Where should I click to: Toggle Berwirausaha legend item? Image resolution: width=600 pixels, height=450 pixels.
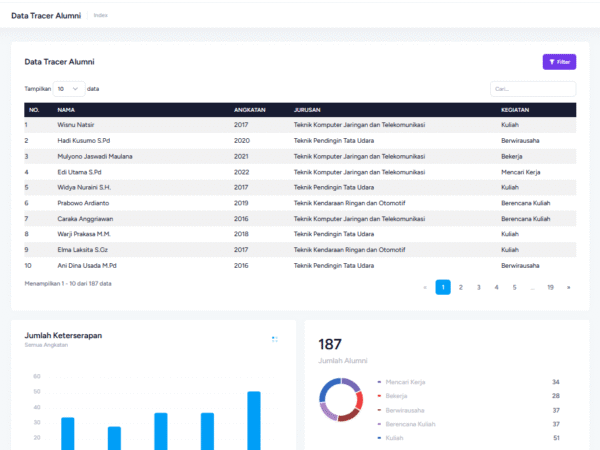pyautogui.click(x=404, y=410)
